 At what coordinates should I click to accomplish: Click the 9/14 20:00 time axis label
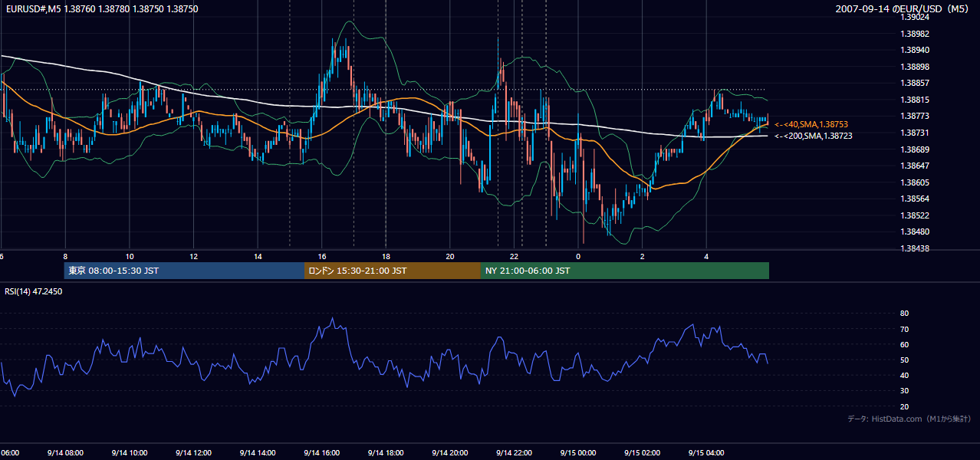click(x=450, y=453)
